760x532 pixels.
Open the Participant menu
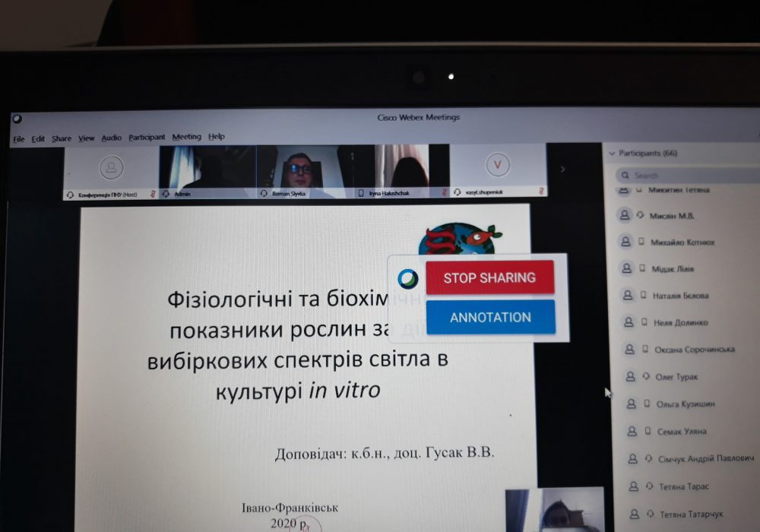tap(147, 138)
